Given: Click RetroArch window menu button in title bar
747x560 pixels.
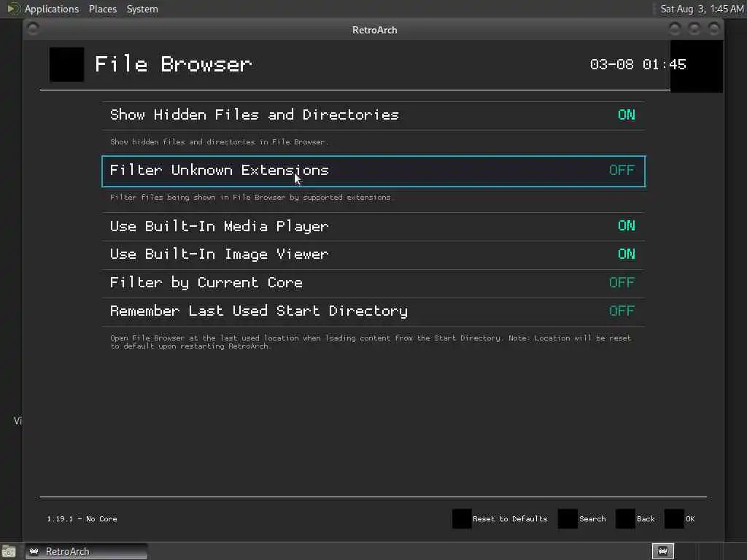Looking at the screenshot, I should pos(33,29).
